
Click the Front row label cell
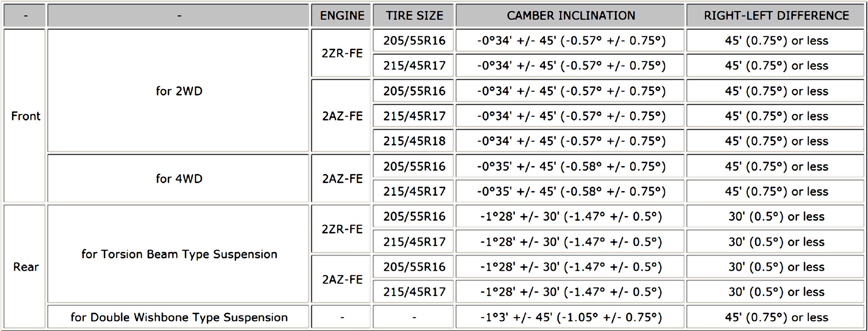coord(25,116)
